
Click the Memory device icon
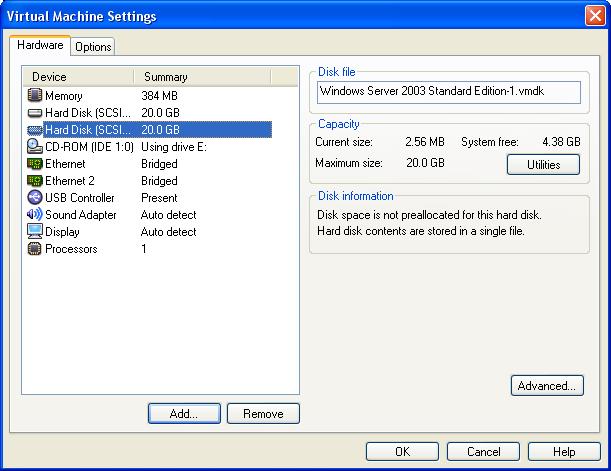click(x=35, y=95)
